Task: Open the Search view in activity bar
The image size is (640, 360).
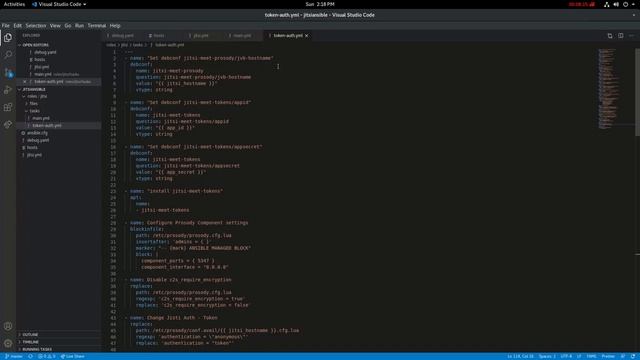Action: pos(8,55)
